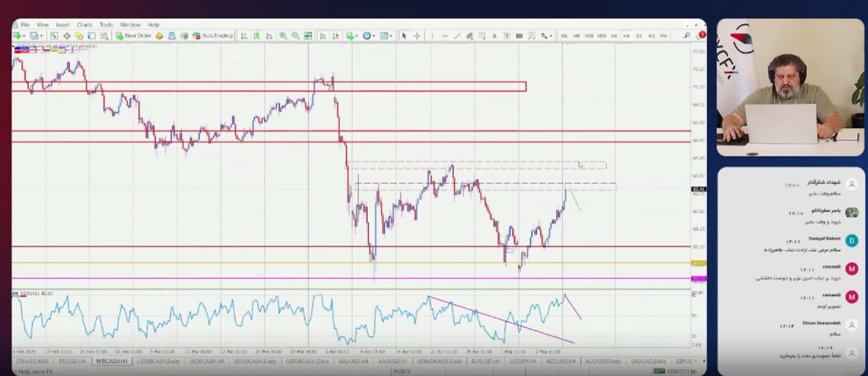Expand the new chart dropdown arrow
868x376 pixels.
[x=24, y=36]
